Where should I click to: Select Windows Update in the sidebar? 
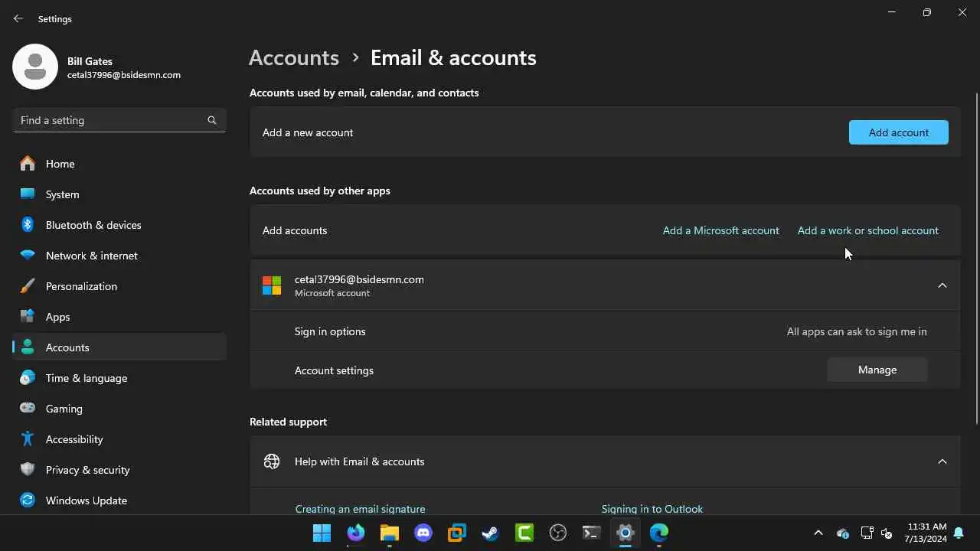click(x=119, y=500)
